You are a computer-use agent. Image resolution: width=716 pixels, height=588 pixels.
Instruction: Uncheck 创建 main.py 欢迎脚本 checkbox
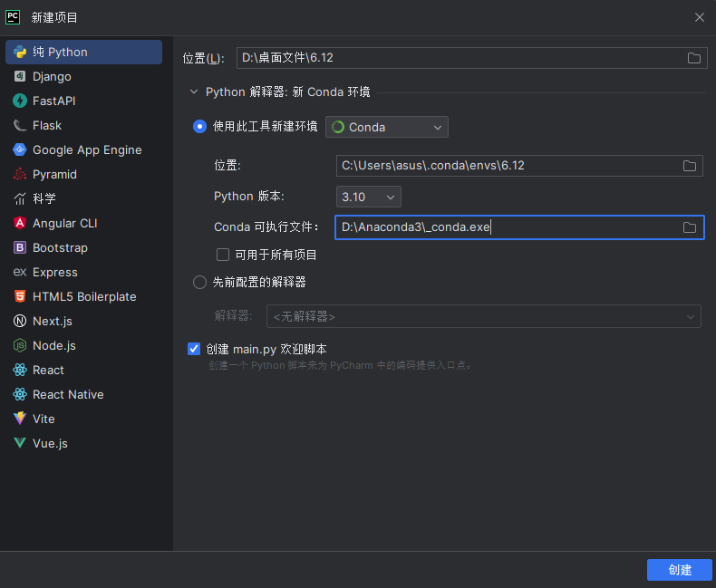[194, 349]
